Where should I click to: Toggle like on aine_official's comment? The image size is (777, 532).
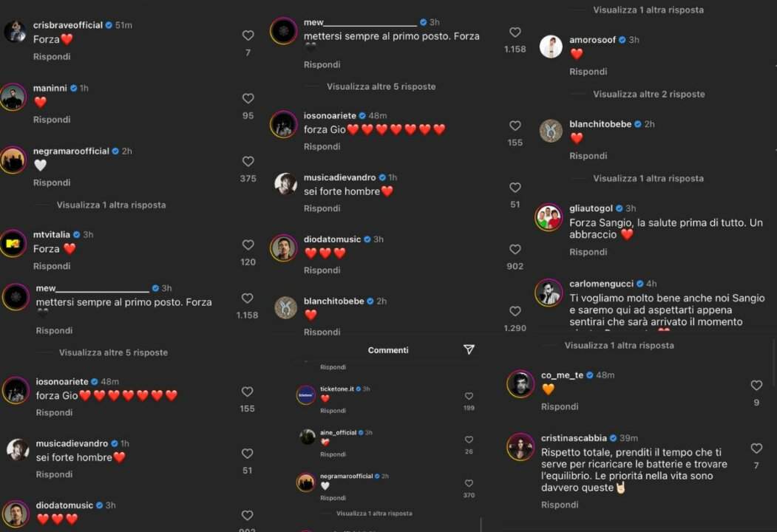pos(469,440)
